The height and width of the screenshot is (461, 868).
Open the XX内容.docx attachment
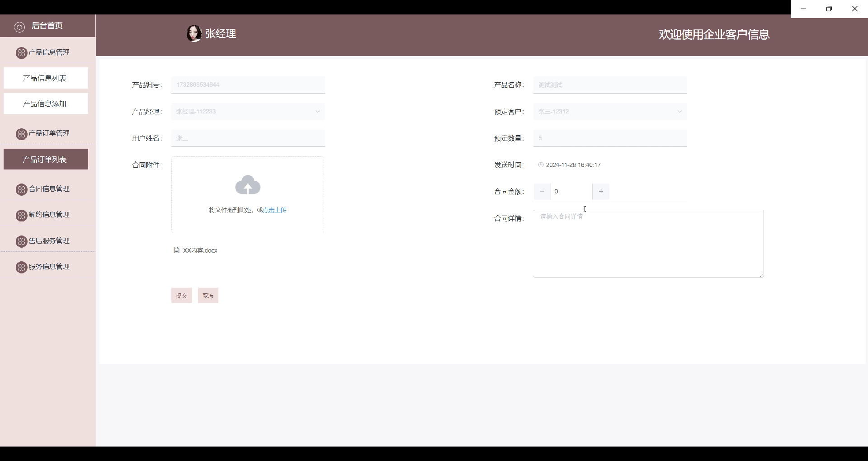pos(200,250)
